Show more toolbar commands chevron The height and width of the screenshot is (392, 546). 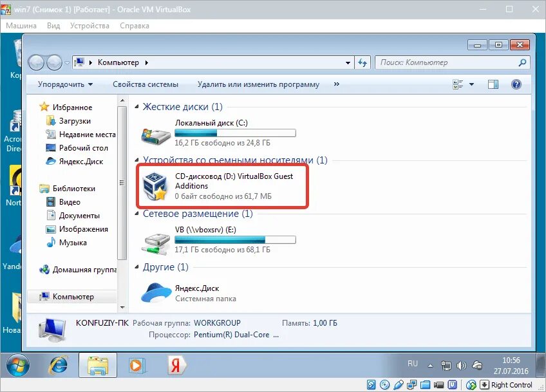click(x=336, y=84)
